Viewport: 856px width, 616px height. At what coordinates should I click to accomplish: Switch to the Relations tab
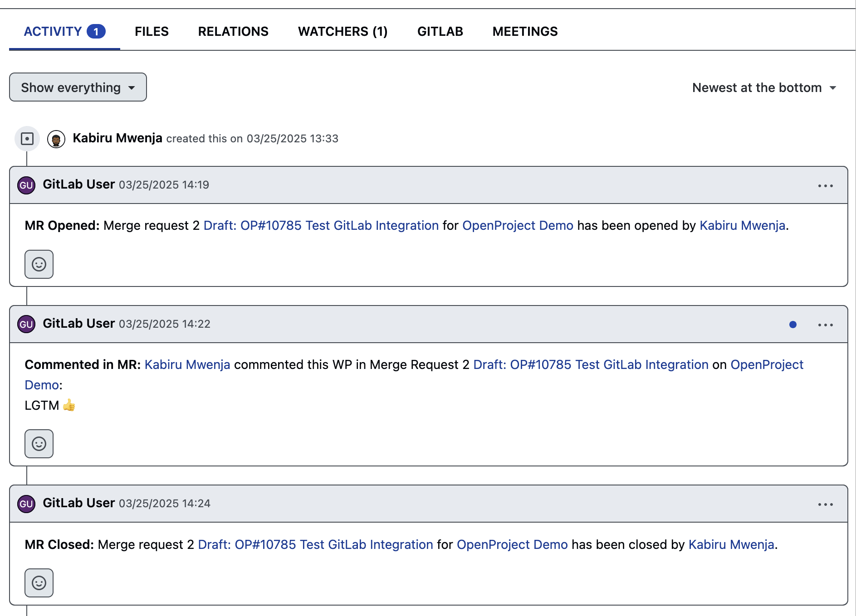[233, 31]
